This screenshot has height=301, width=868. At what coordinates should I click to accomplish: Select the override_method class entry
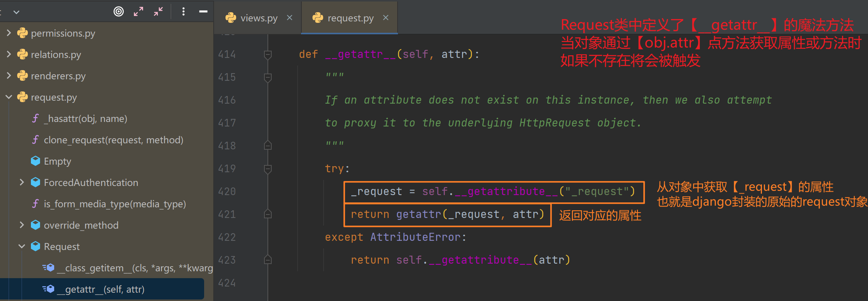(81, 226)
